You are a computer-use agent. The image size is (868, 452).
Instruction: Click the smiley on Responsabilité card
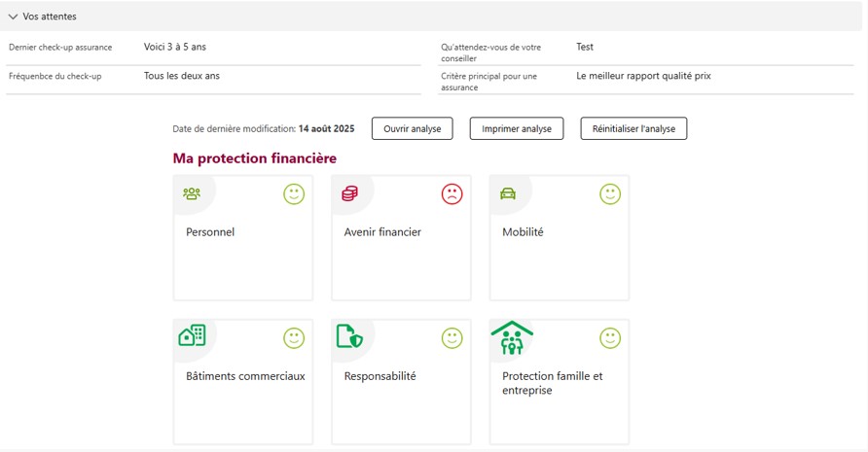point(452,338)
